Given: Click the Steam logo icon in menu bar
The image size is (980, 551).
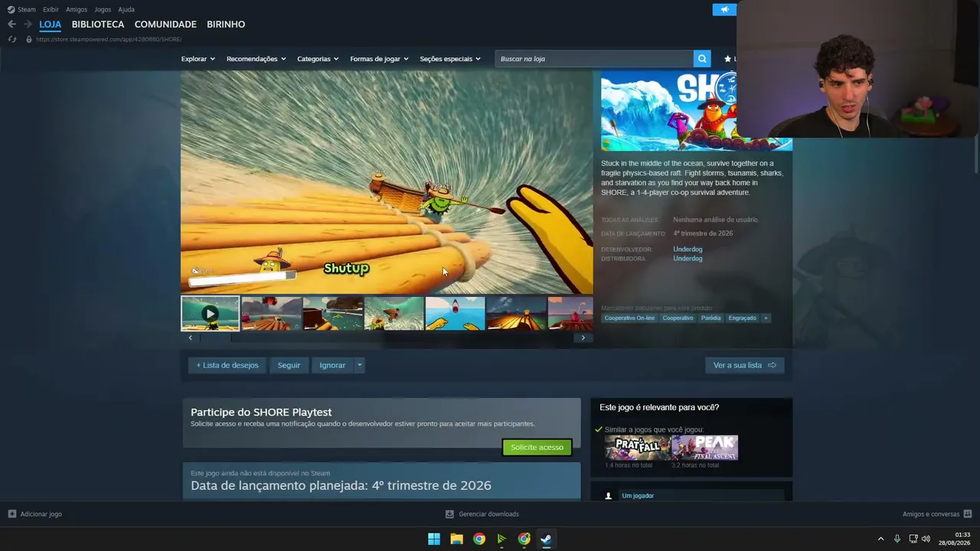Looking at the screenshot, I should pyautogui.click(x=11, y=9).
